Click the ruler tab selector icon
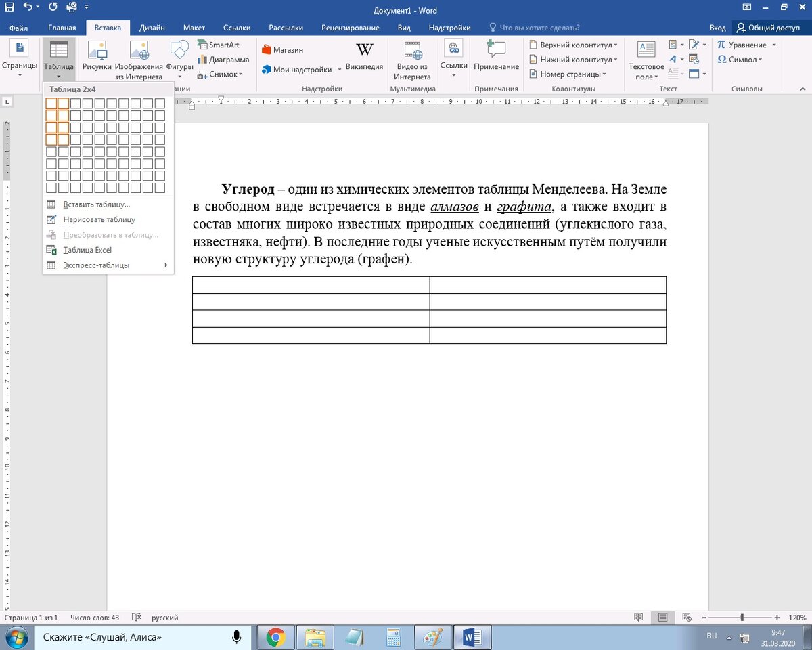 [7, 102]
